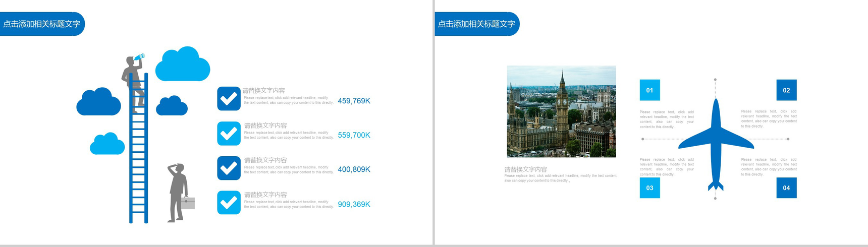This screenshot has width=868, height=247.
Task: Select heading 请替换文字内容 in the 459,769K row
Action: pos(264,91)
